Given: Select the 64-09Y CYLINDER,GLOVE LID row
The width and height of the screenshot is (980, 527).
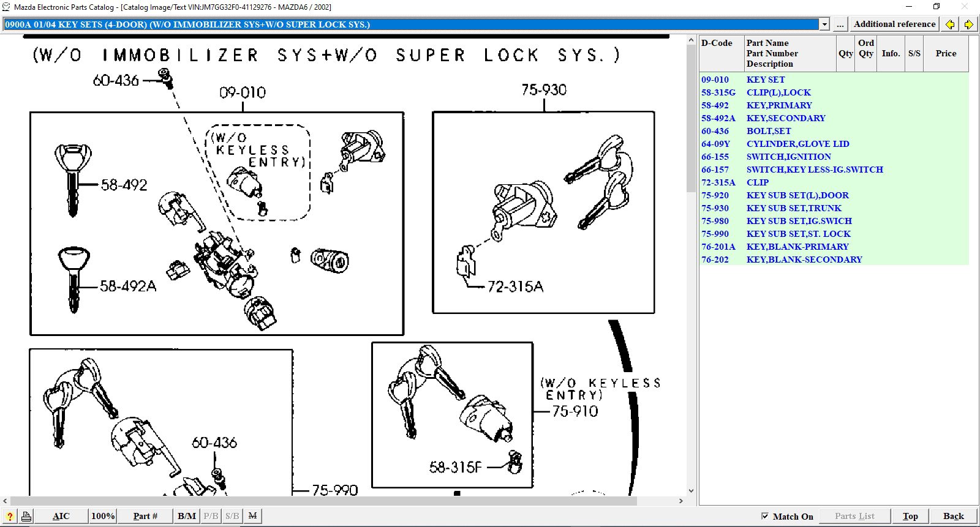Looking at the screenshot, I should pyautogui.click(x=834, y=144).
